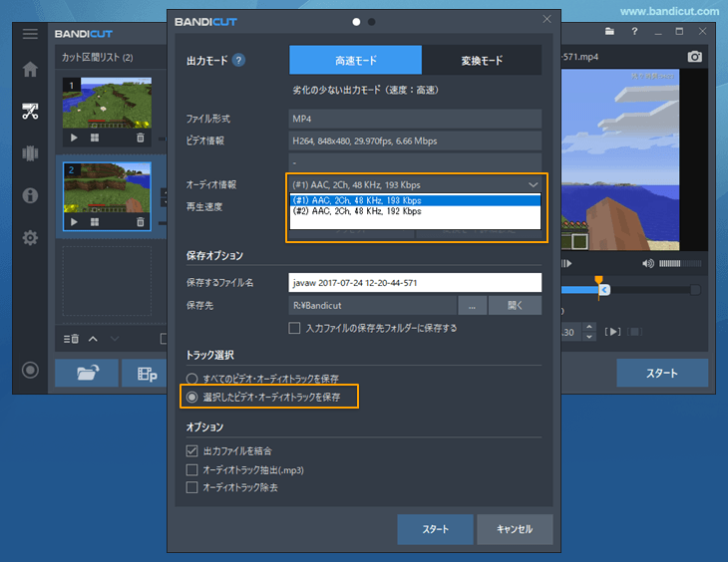The height and width of the screenshot is (562, 728).
Task: Go to Home icon in sidebar
Action: click(x=30, y=69)
